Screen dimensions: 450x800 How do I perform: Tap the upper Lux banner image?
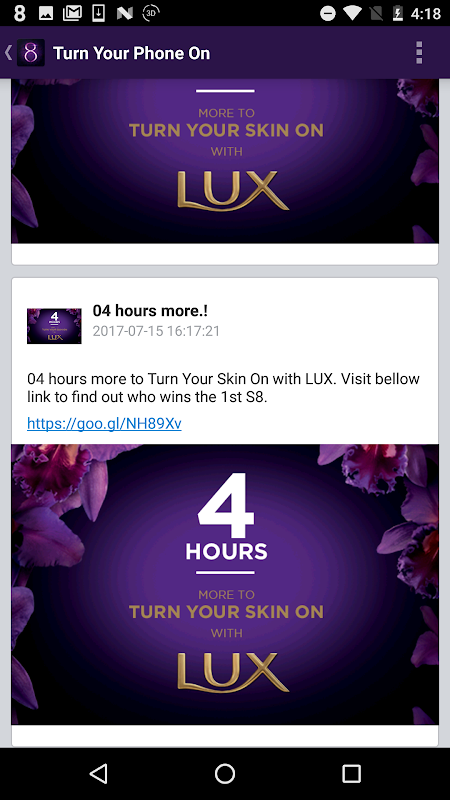click(x=225, y=161)
